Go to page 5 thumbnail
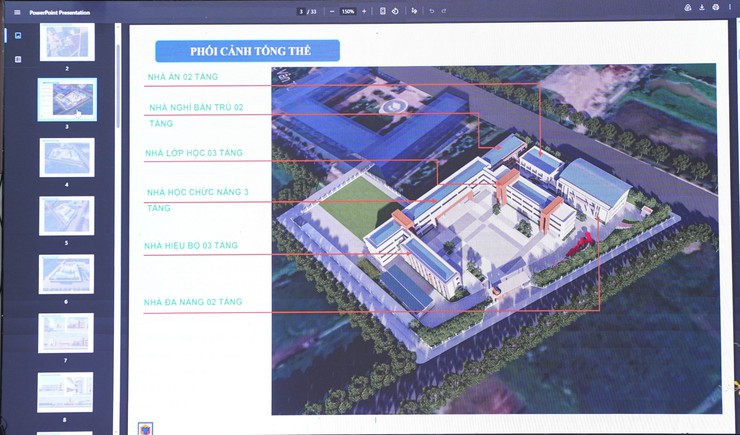The image size is (740, 435). click(x=67, y=216)
